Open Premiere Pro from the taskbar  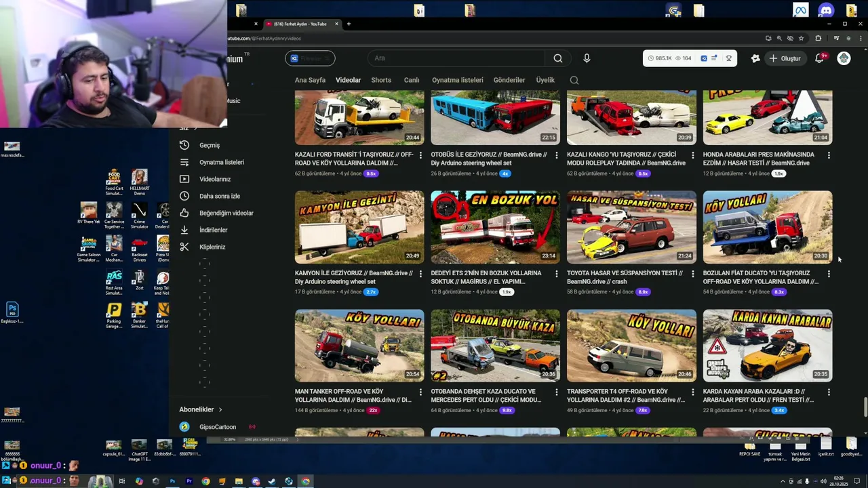(x=189, y=481)
